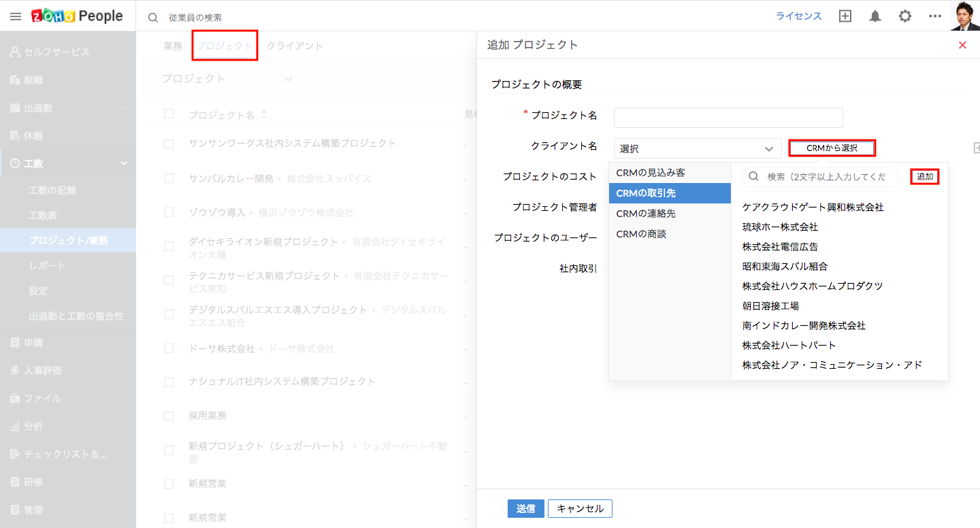Image resolution: width=980 pixels, height=528 pixels.
Task: Close the 追加 プロジェクト panel
Action: (x=962, y=45)
